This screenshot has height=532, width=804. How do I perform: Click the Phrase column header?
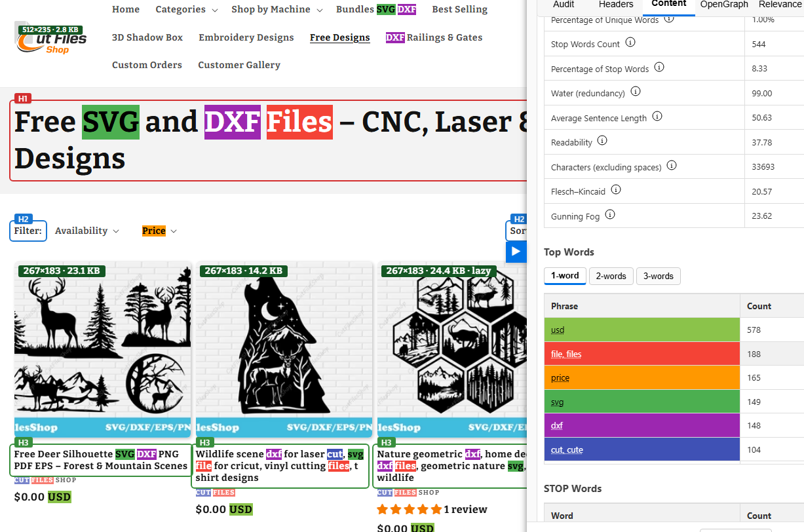[564, 306]
